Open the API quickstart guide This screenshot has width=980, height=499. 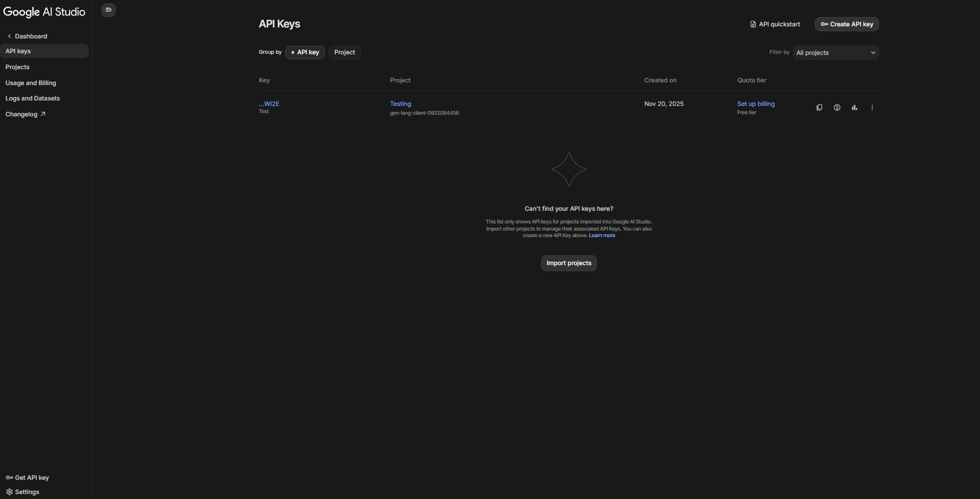775,24
